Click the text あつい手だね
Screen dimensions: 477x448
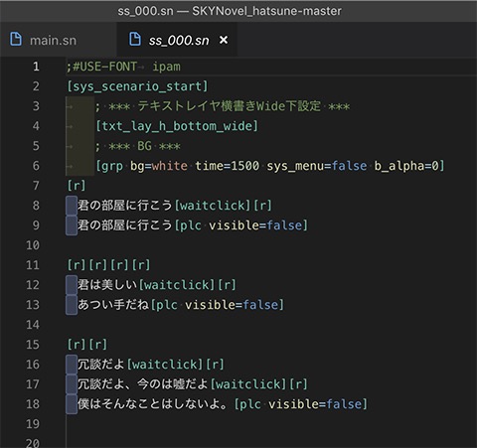[113, 305]
